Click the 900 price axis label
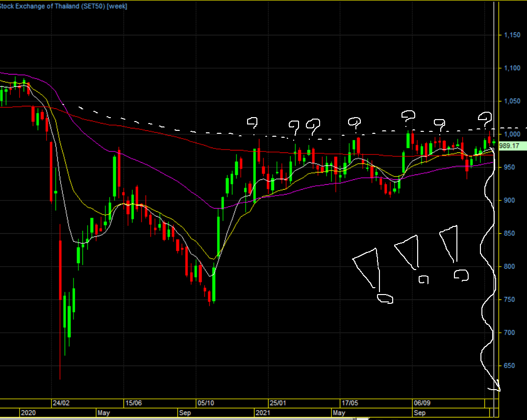Screen dimensions: 527x420 pos(509,200)
